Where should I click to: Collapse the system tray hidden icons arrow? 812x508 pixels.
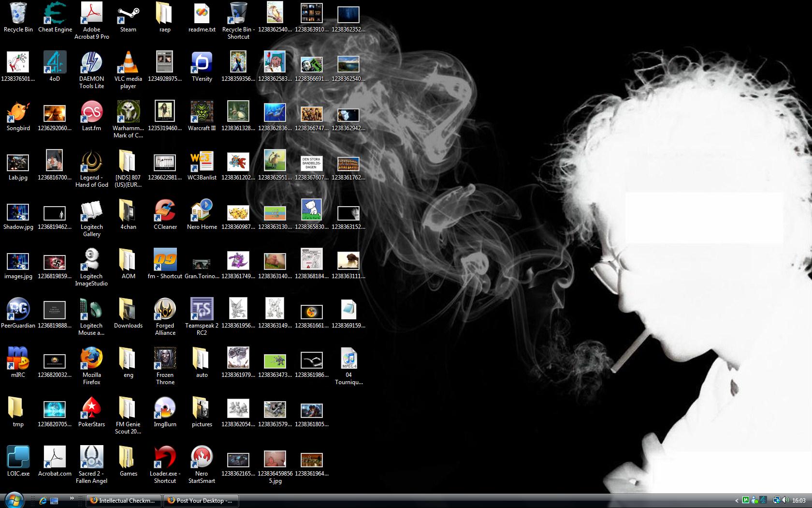[737, 501]
